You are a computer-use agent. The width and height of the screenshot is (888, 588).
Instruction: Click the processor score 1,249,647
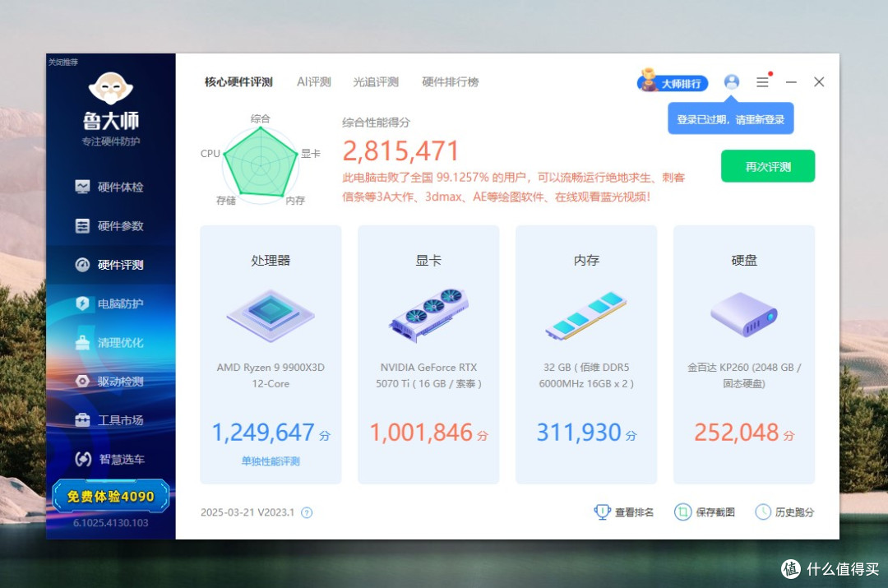click(263, 433)
